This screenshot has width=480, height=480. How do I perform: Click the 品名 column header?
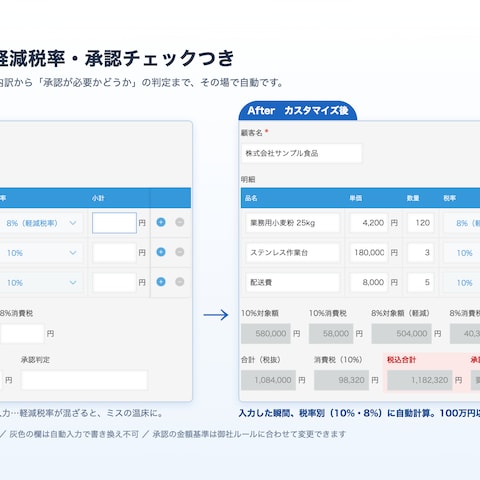coord(251,198)
